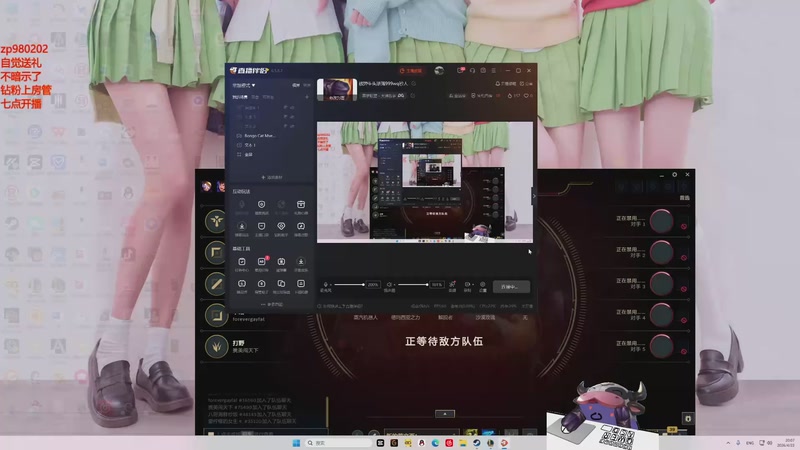Click the star frame icon in basic tools
Screen dimensions: 800x450
pyautogui.click(x=281, y=261)
